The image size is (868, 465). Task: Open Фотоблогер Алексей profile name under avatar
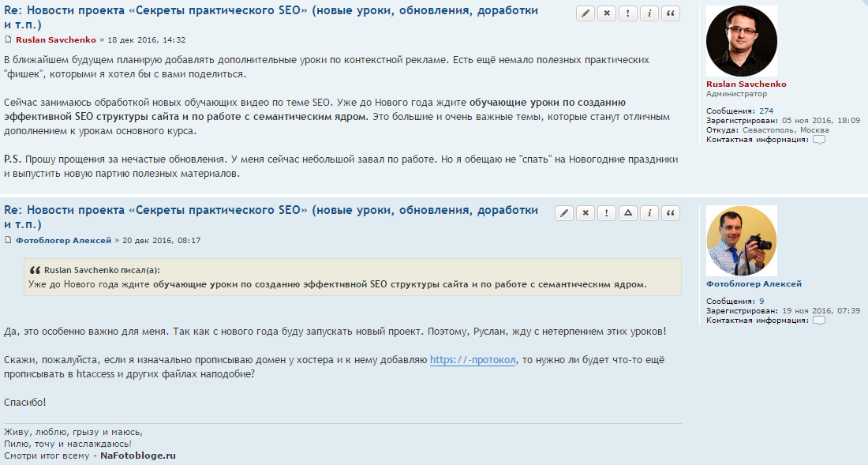(x=754, y=284)
